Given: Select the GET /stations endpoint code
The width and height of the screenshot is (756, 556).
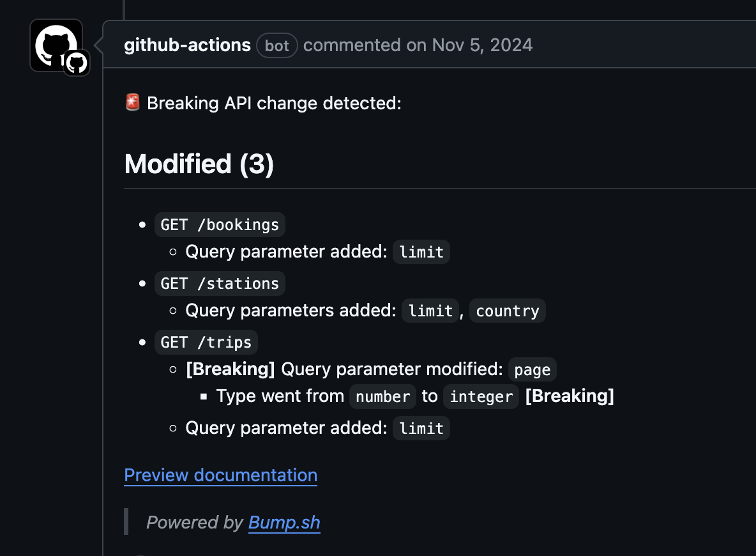Looking at the screenshot, I should tap(220, 284).
